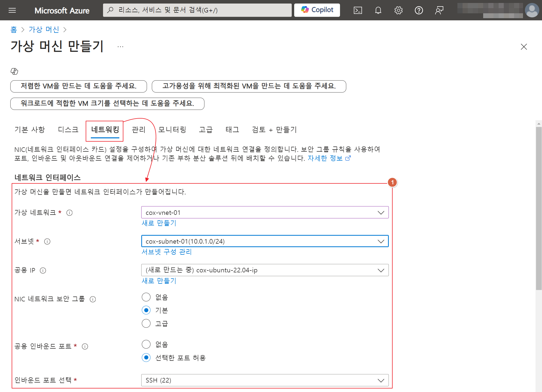This screenshot has width=542, height=392.
Task: Switch to the 검토 + 만들기 tab
Action: [274, 130]
